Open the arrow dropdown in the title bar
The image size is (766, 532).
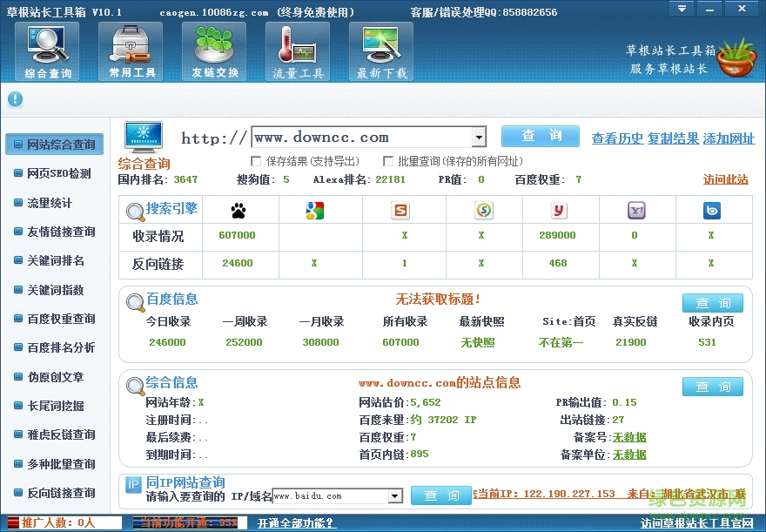[x=682, y=9]
